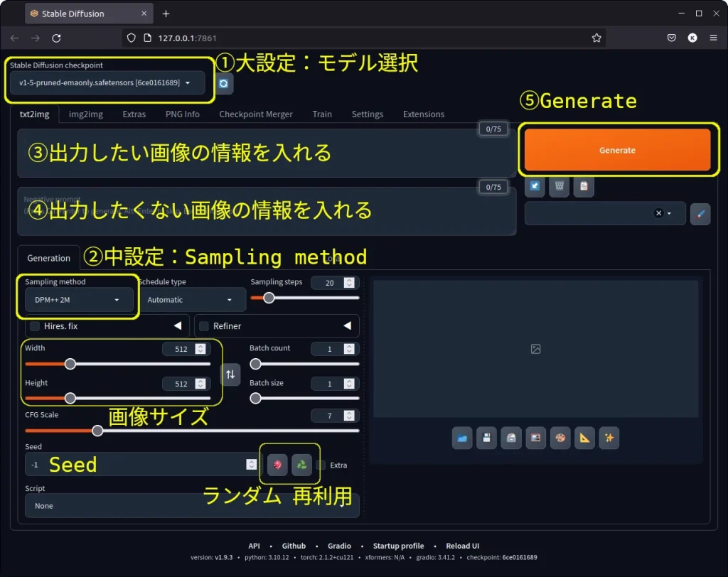Open the Stable Diffusion checkpoint dropdown

(x=107, y=83)
